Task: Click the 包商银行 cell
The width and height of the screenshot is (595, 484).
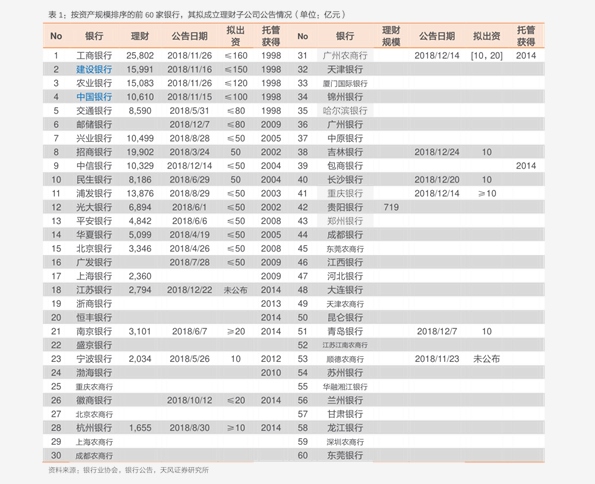Action: 345,166
